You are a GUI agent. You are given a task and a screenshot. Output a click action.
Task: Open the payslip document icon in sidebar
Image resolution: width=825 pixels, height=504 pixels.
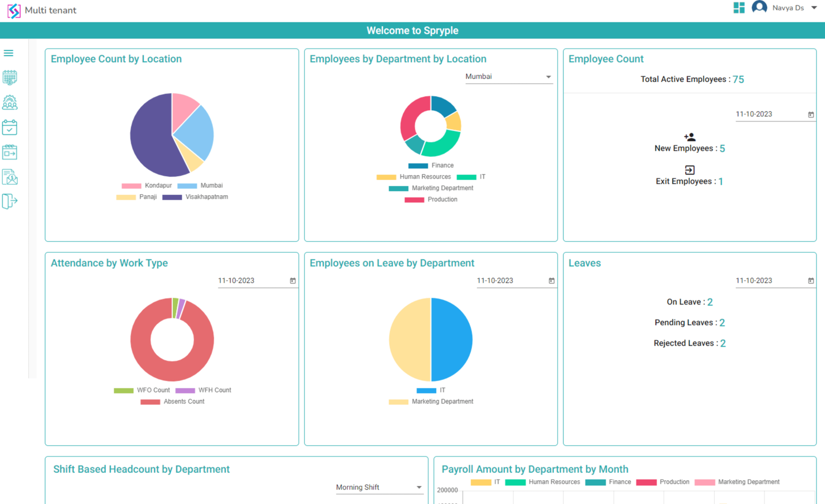[10, 177]
